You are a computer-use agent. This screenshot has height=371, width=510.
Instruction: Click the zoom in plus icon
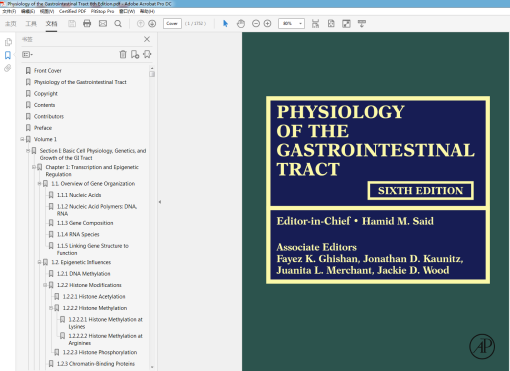(x=267, y=24)
